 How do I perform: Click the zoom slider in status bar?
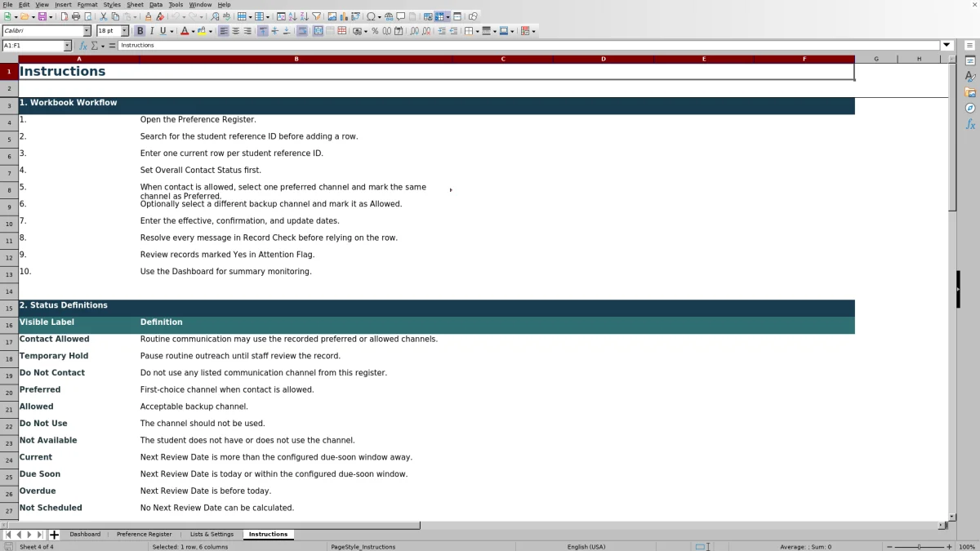pos(919,547)
